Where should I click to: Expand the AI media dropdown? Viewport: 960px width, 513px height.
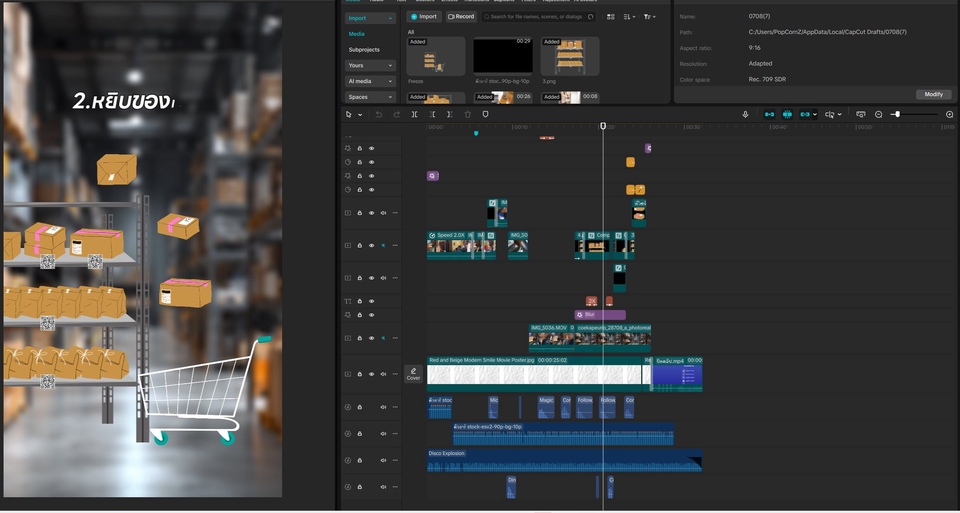370,81
